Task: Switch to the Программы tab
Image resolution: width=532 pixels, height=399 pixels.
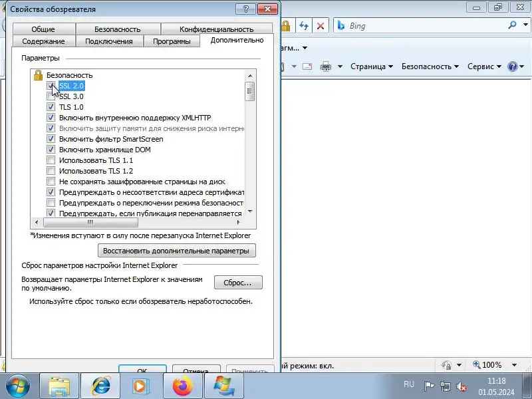Action: (x=172, y=41)
